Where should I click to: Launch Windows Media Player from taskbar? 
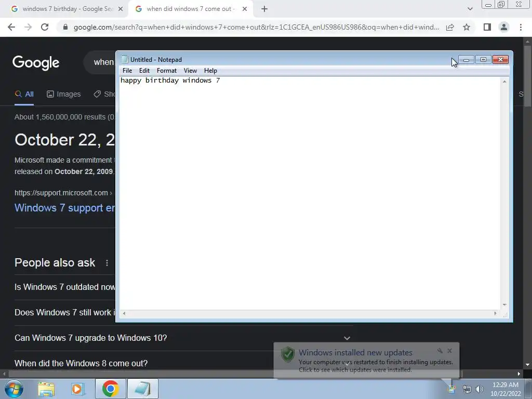tap(77, 389)
